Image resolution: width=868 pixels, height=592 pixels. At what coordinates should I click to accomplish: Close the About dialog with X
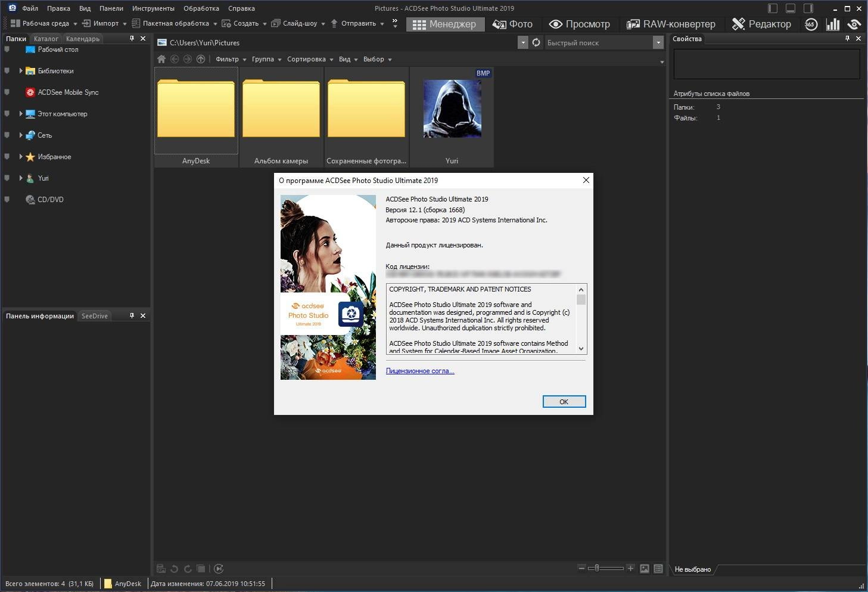586,180
